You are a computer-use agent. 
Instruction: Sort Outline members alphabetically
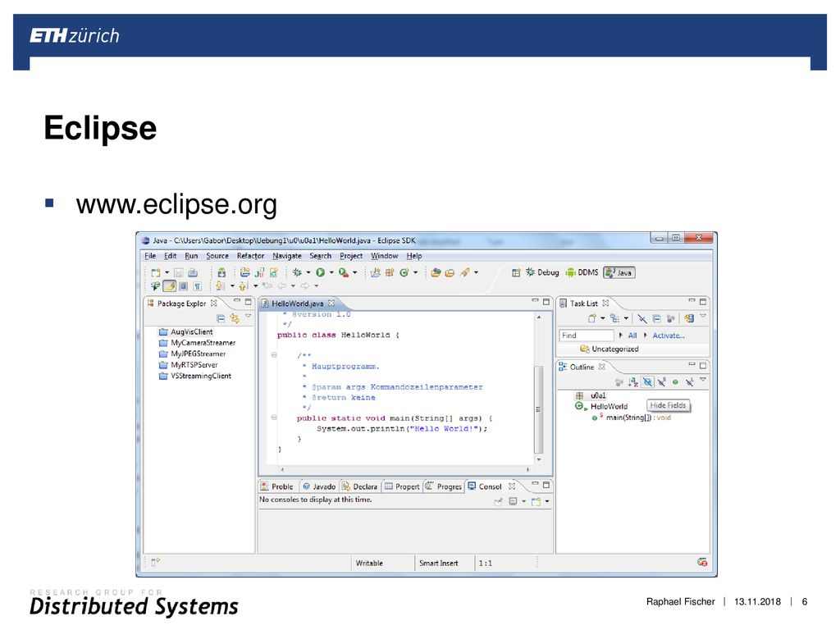(x=633, y=382)
